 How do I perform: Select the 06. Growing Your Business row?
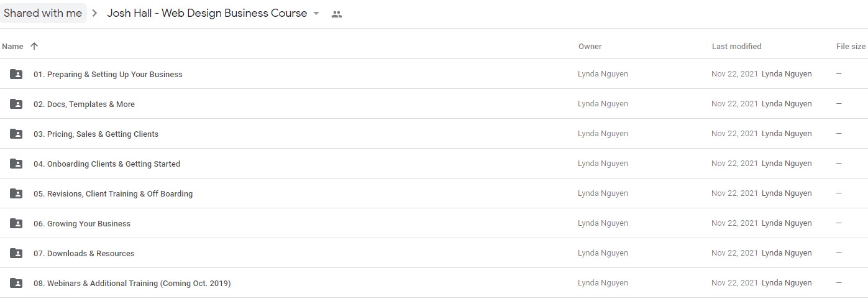(434, 223)
